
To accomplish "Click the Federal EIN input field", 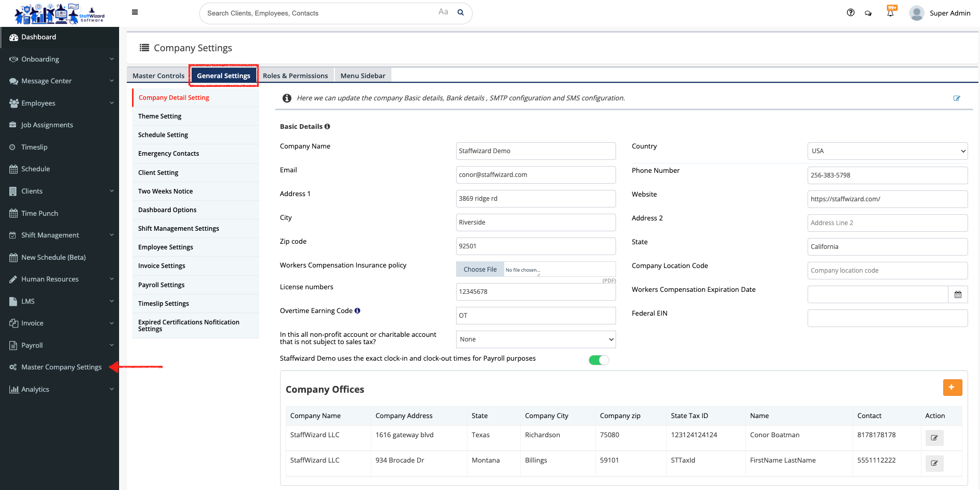I will 887,318.
